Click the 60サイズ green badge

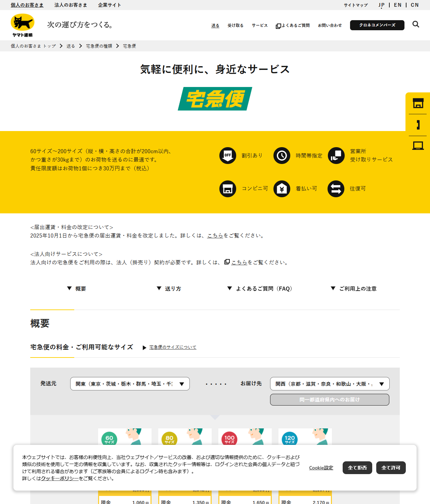109,439
